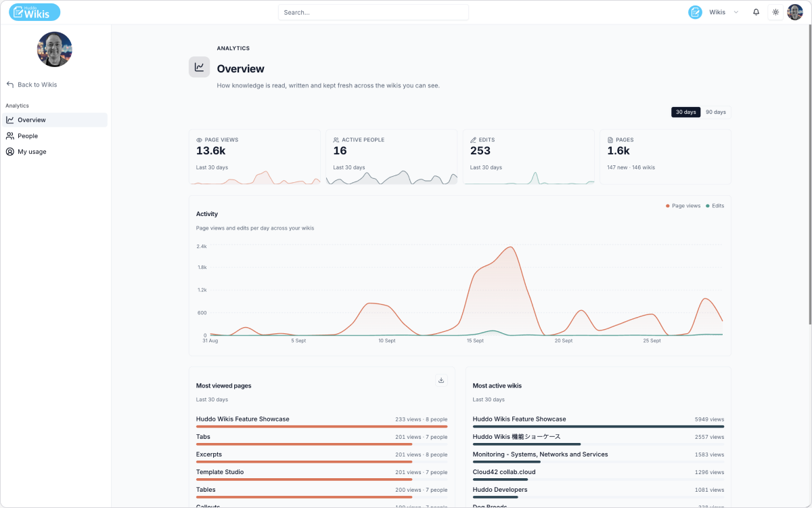Open My usage page
The image size is (812, 508).
pyautogui.click(x=55, y=152)
